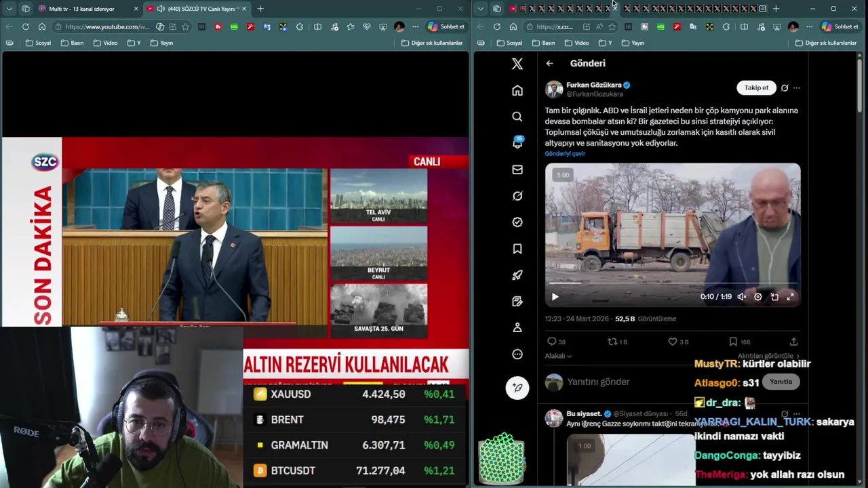Open Sosyal bookmarks folder in YouTube window
Viewport: 868px width, 488px height.
38,43
